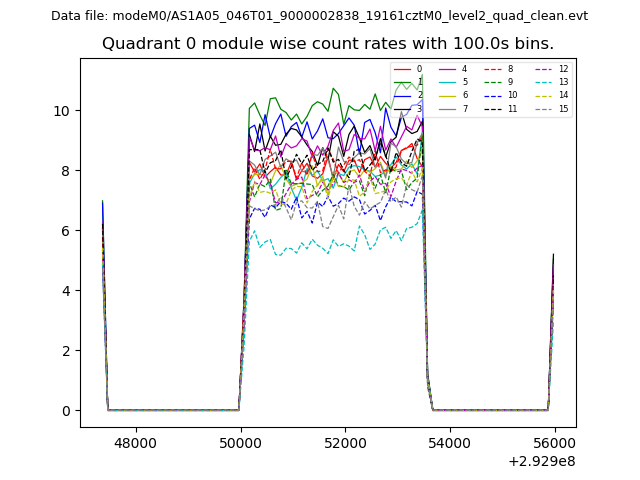Click the plot title about Quadrant 0 count rates
The height and width of the screenshot is (480, 640).
pos(328,44)
